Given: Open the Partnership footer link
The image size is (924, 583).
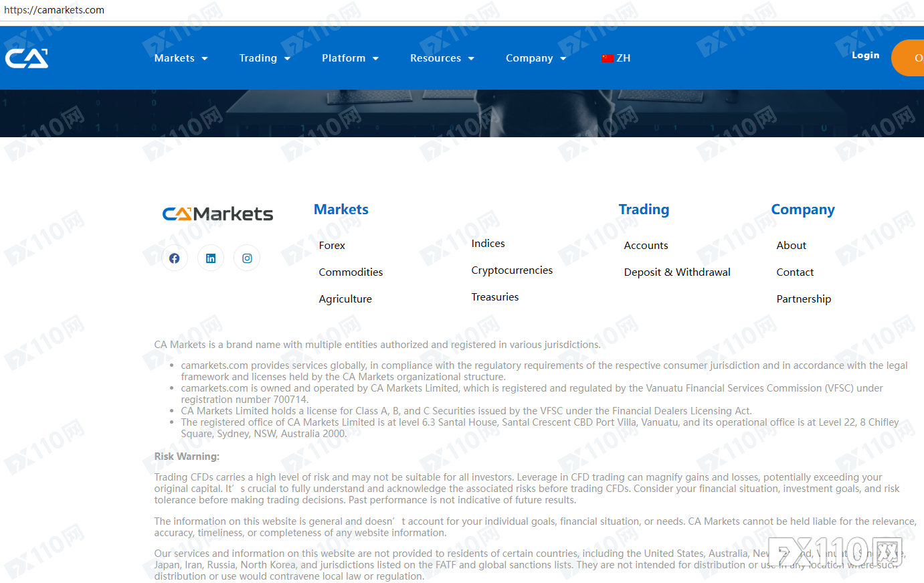Looking at the screenshot, I should coord(804,299).
